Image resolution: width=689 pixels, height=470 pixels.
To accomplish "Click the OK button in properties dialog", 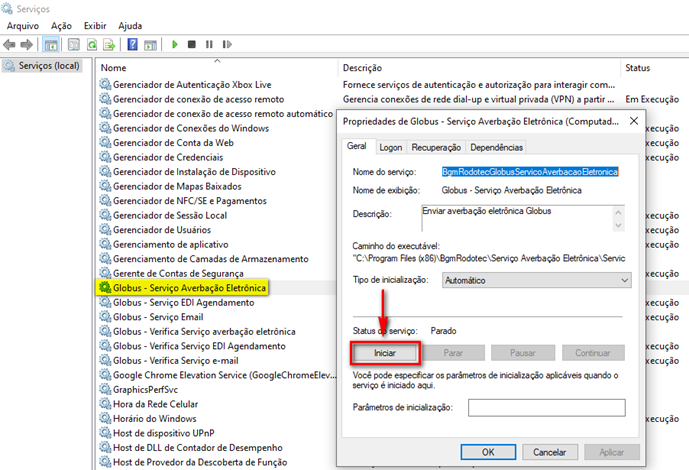I will point(488,452).
